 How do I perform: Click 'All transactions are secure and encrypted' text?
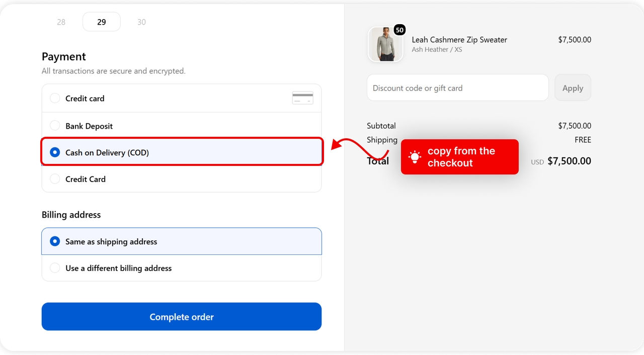point(114,71)
